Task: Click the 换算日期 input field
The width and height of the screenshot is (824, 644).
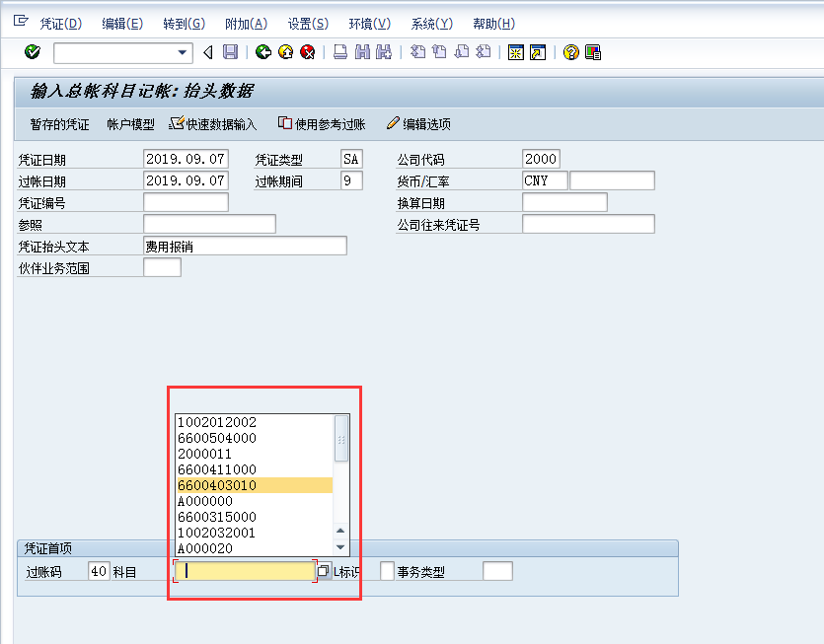Action: point(564,202)
